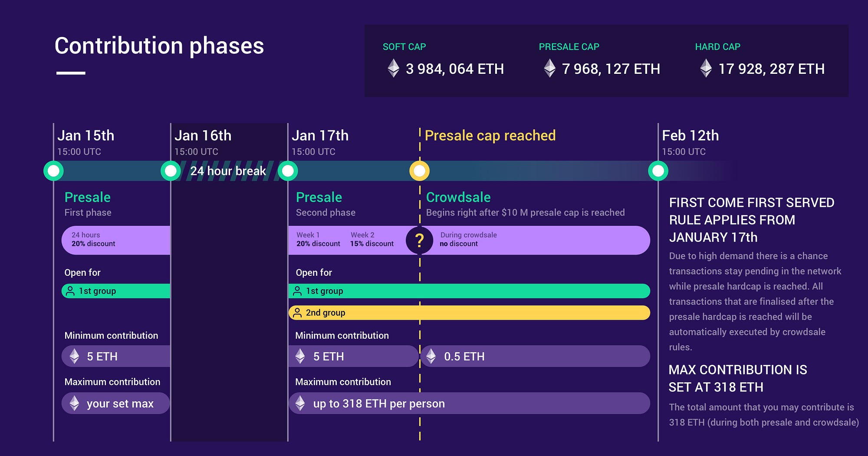Select the Jan 15th timeline marker

[53, 171]
